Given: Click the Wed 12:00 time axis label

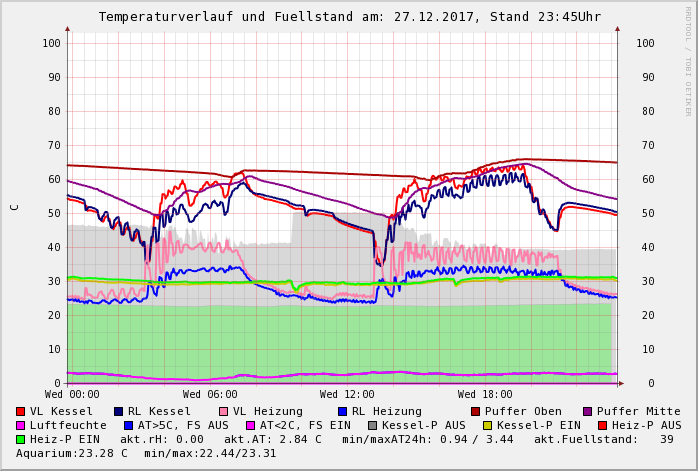Looking at the screenshot, I should point(347,394).
